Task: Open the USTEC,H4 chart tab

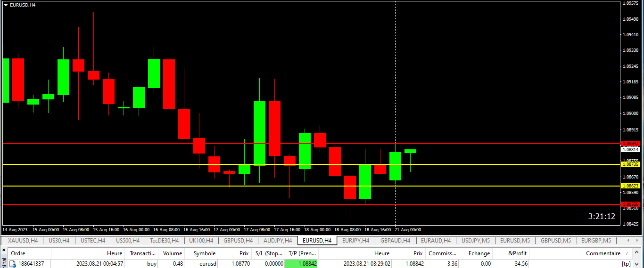Action: 93,241
